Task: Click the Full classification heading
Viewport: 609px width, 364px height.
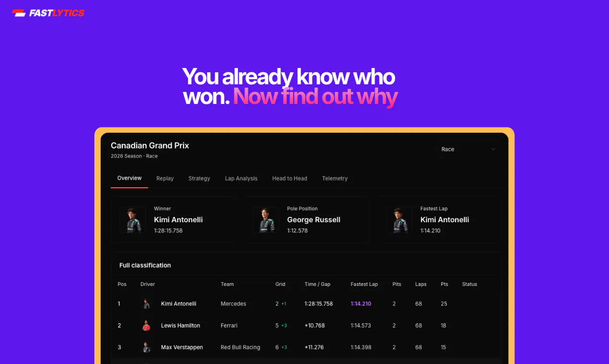Action: (x=145, y=265)
